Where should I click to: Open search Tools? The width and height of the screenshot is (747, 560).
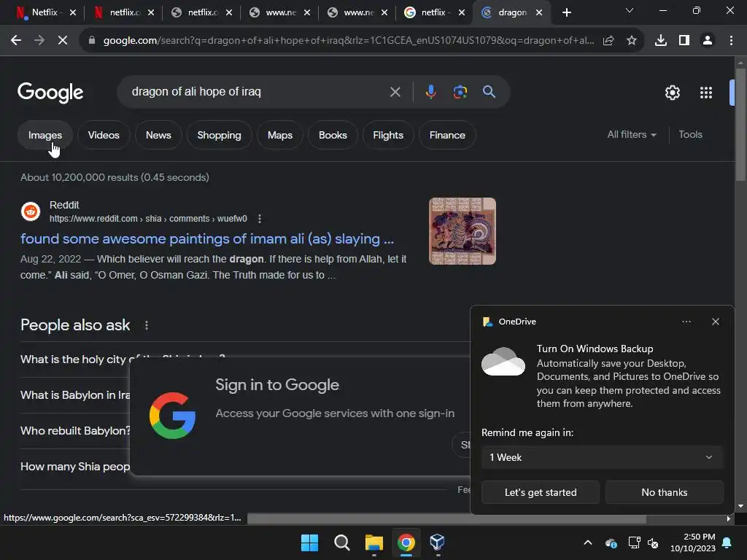(690, 135)
